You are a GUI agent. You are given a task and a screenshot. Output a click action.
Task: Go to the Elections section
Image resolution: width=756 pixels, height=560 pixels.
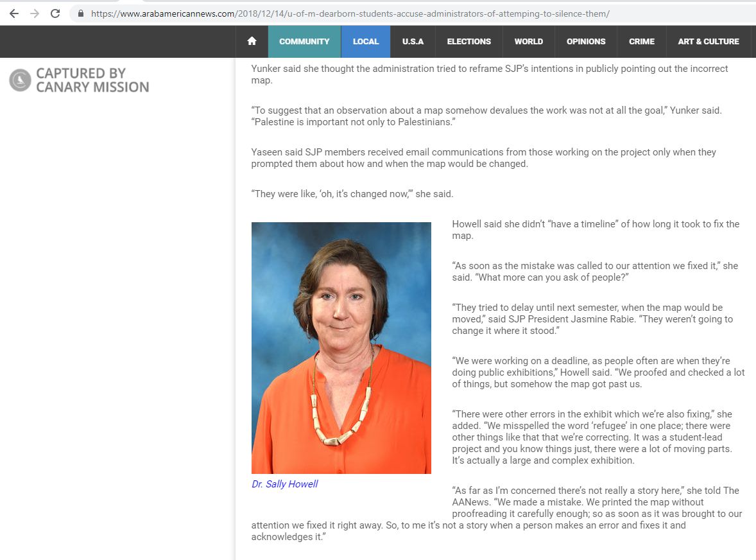click(468, 41)
